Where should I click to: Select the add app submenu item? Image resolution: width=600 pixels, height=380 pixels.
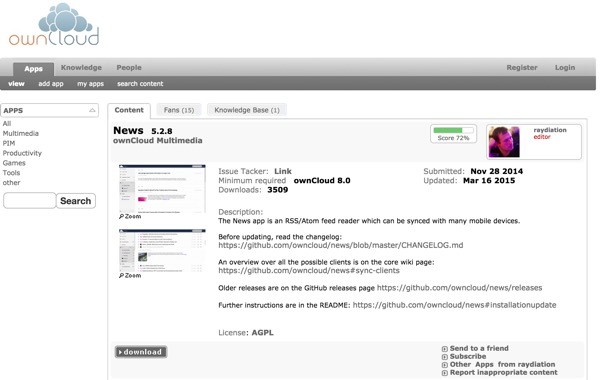coord(51,83)
